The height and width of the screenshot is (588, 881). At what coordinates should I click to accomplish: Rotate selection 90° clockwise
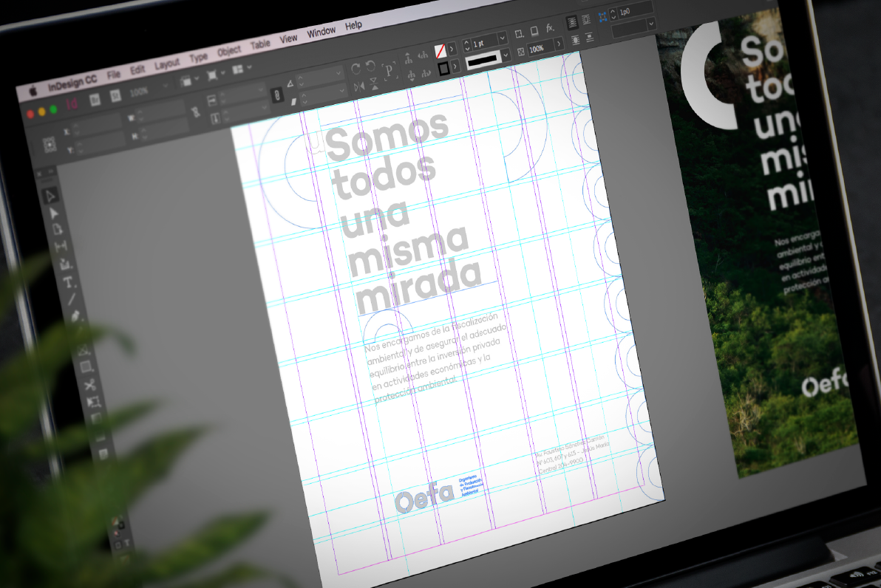(x=355, y=69)
